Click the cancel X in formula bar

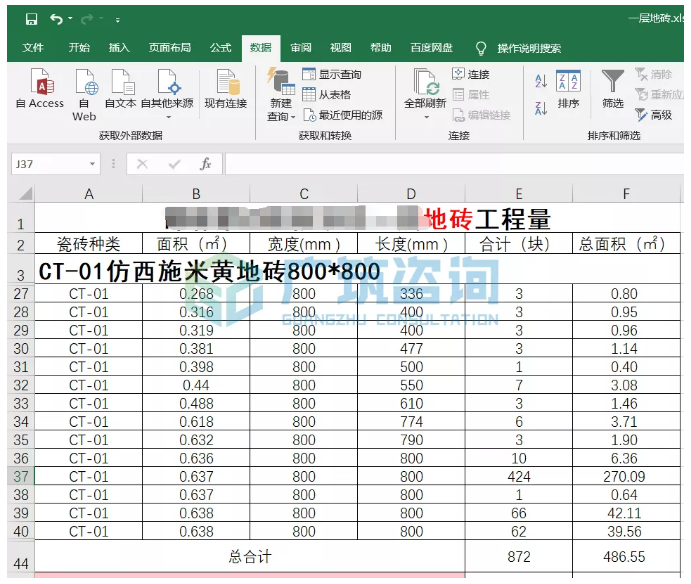(142, 164)
